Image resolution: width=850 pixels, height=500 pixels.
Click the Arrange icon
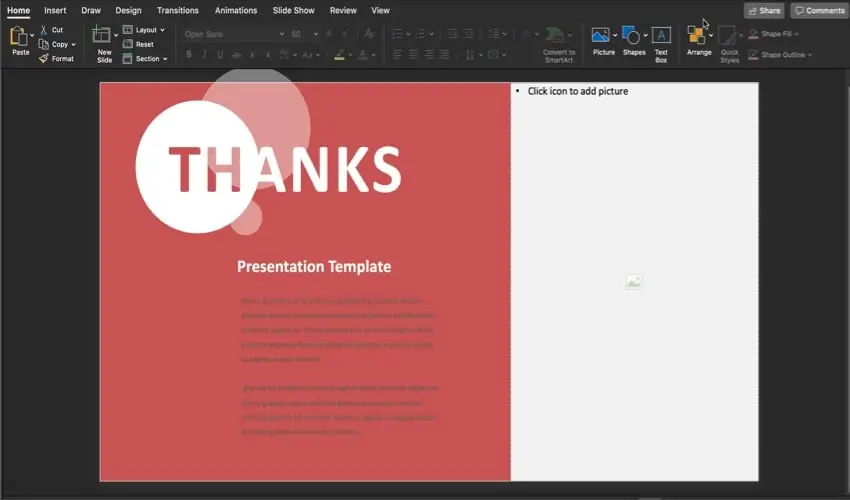pos(697,37)
